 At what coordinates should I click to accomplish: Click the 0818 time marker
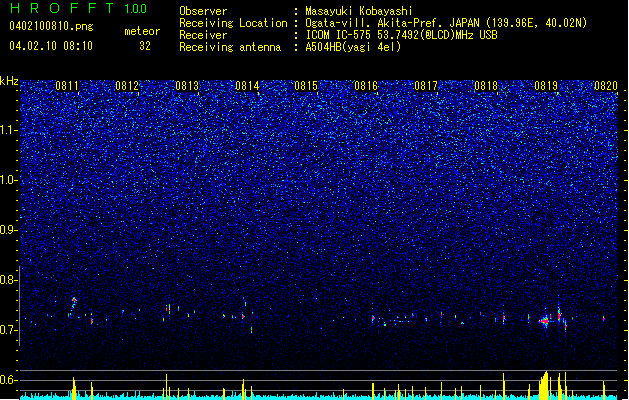(x=486, y=86)
